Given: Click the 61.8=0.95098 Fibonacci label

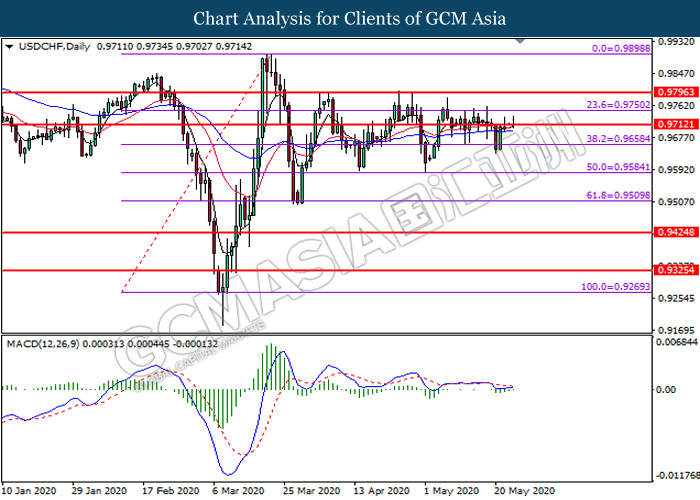Looking at the screenshot, I should (x=618, y=195).
